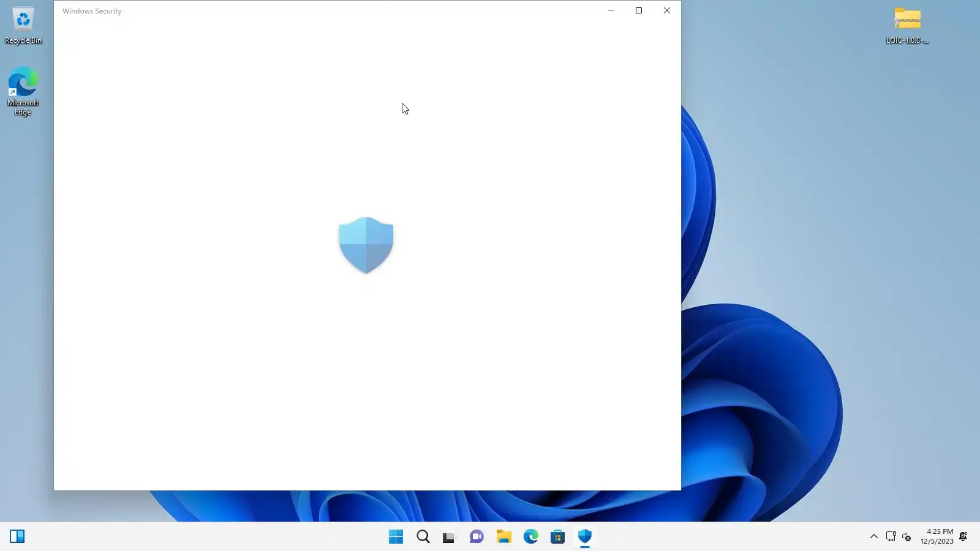Open Task View from the taskbar
This screenshot has height=551, width=980.
[x=450, y=537]
